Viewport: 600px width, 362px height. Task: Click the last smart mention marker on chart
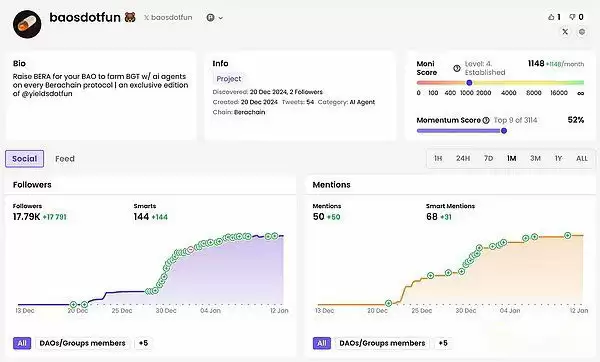(568, 236)
